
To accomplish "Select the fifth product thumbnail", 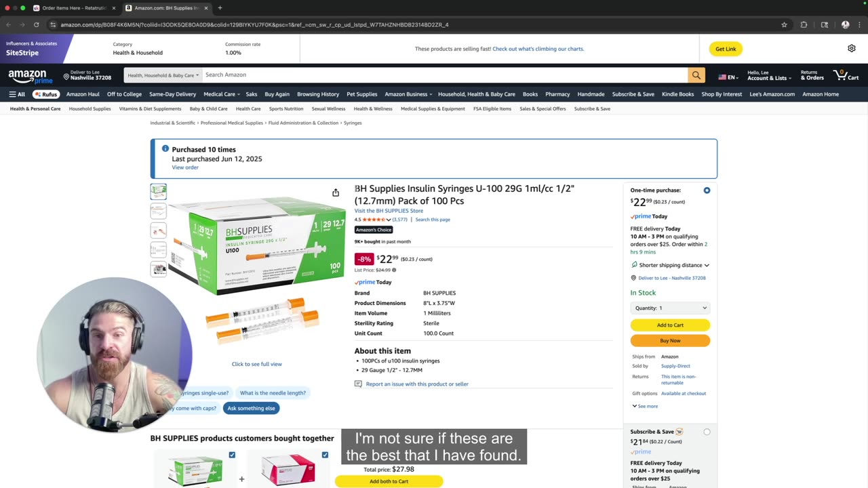I will pyautogui.click(x=158, y=269).
